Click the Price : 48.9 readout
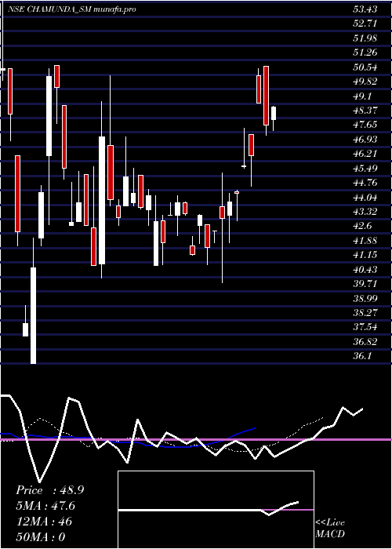392x549 pixels. pyautogui.click(x=49, y=490)
